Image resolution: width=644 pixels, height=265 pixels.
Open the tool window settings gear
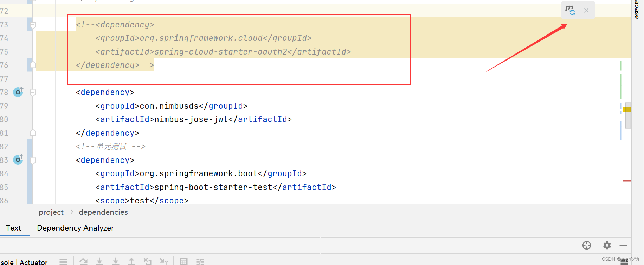(607, 245)
